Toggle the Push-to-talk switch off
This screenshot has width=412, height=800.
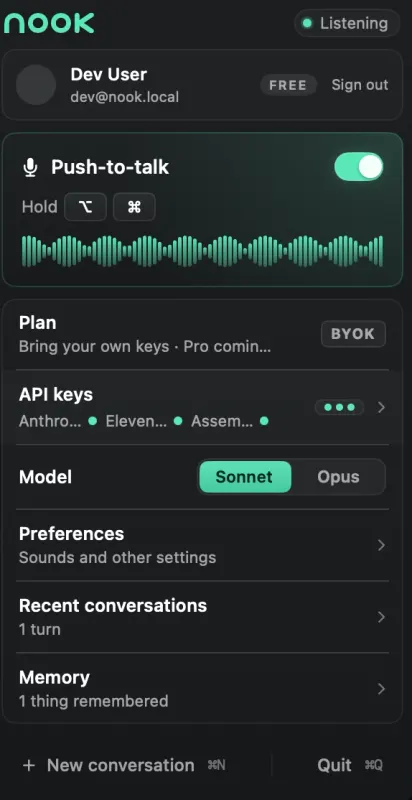point(358,167)
